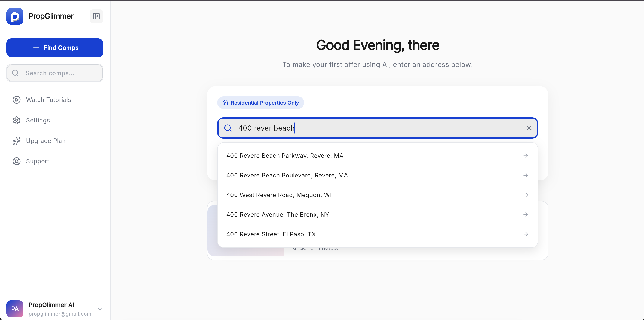The image size is (644, 320).
Task: Click the PropGlimmer AI account name
Action: (x=51, y=305)
